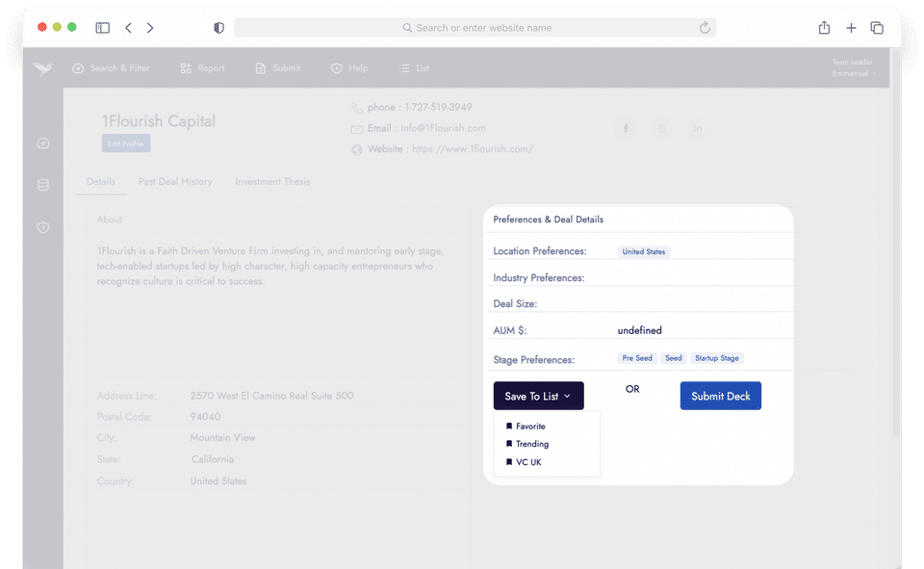Select the envelope icon beside Email
Screen dimensions: 924x569
coord(356,129)
